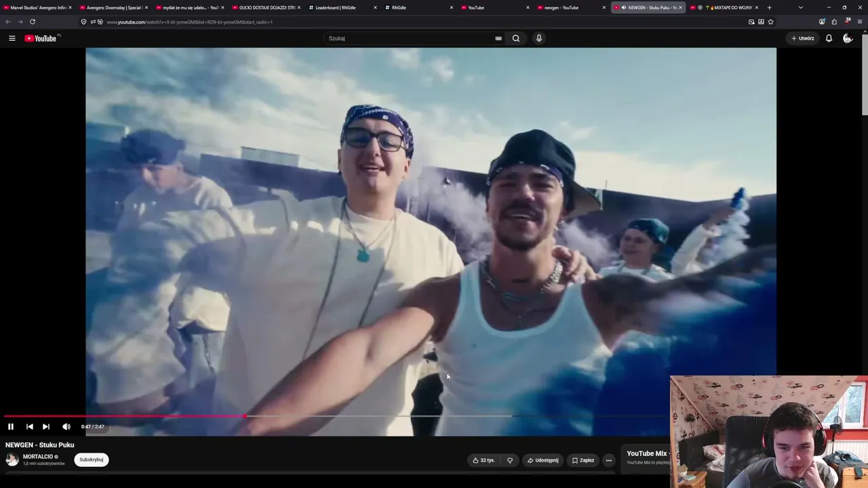Open the browser extensions puzzle icon

click(834, 22)
